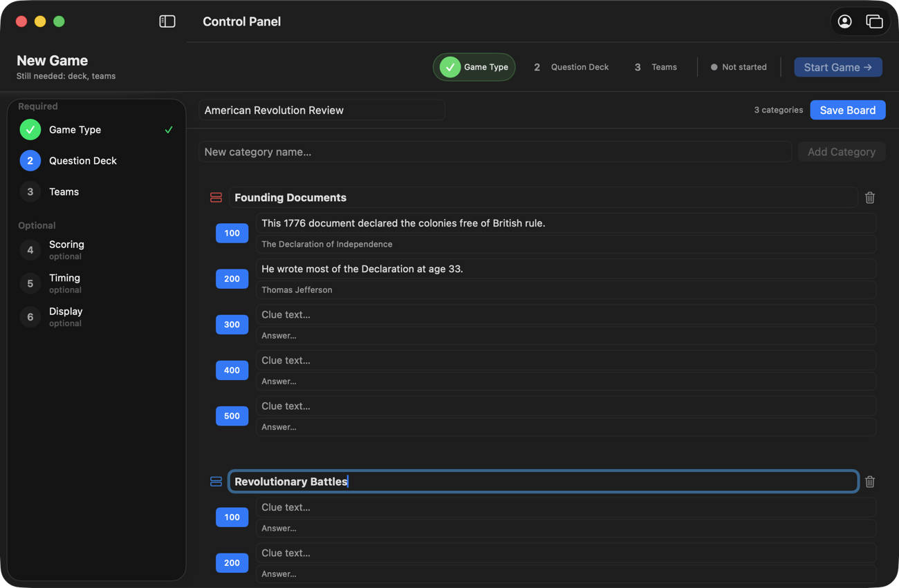This screenshot has height=588, width=899.
Task: Focus Revolutionary Battles 100 answer field
Action: [566, 528]
